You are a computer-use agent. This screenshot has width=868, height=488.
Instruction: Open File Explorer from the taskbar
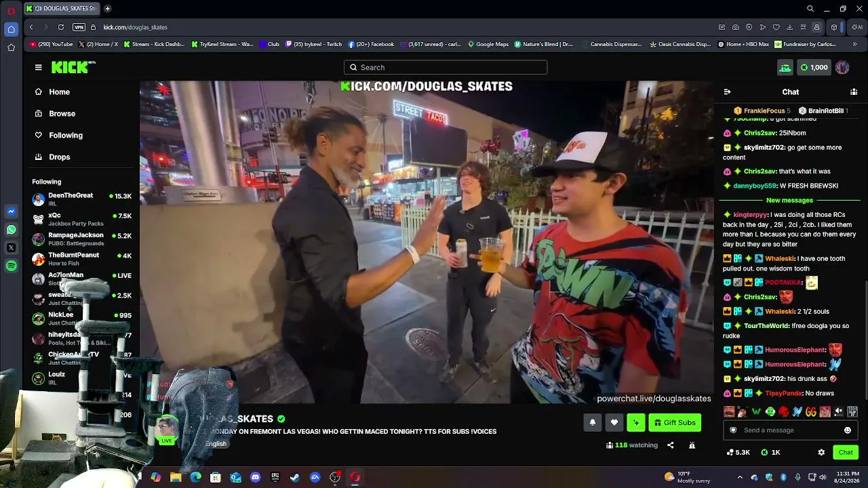coord(176,477)
